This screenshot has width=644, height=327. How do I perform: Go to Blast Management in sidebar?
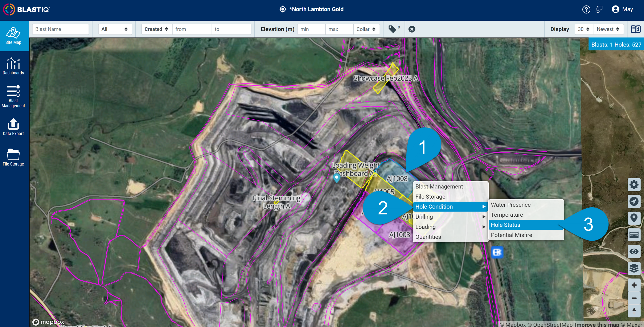click(x=13, y=97)
